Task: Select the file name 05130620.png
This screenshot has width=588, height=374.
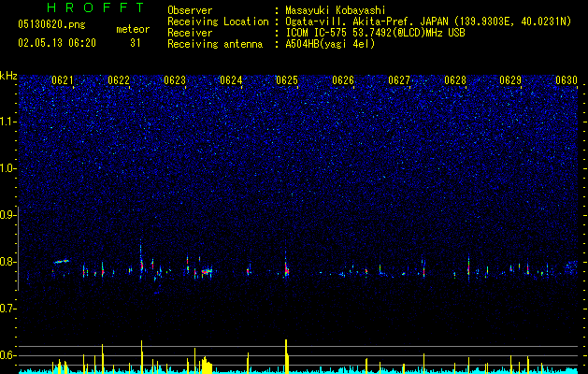Action: (51, 24)
